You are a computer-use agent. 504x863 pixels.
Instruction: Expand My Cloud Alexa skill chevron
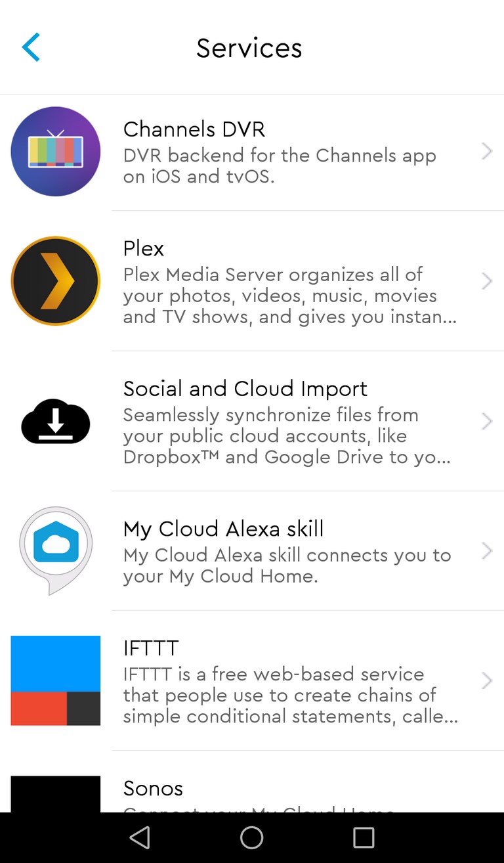[x=487, y=550]
